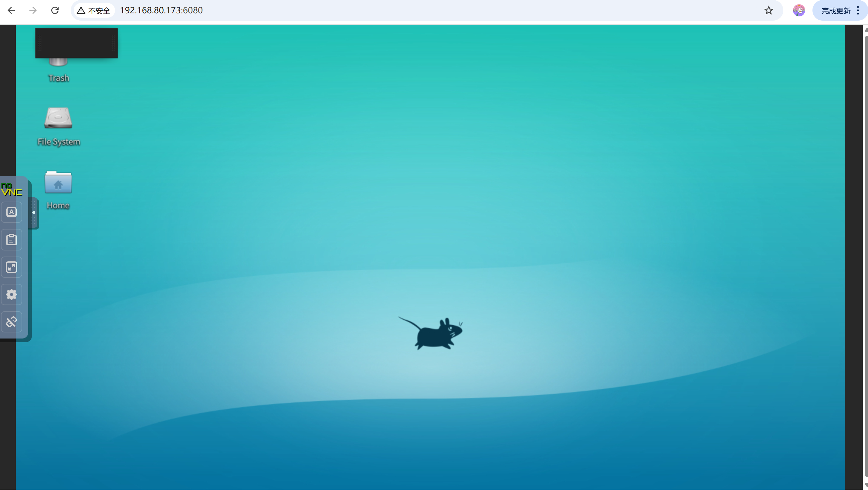The width and height of the screenshot is (868, 490).
Task: Select the File System drive icon
Action: coord(58,119)
